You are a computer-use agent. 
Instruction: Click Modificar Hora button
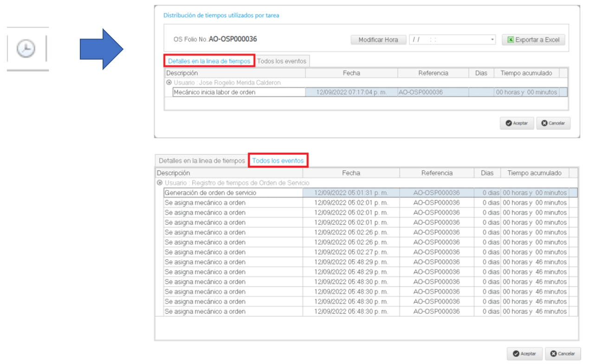[378, 40]
